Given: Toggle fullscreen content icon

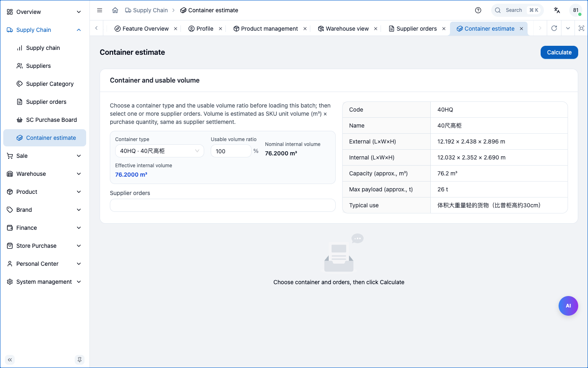Looking at the screenshot, I should click(581, 28).
